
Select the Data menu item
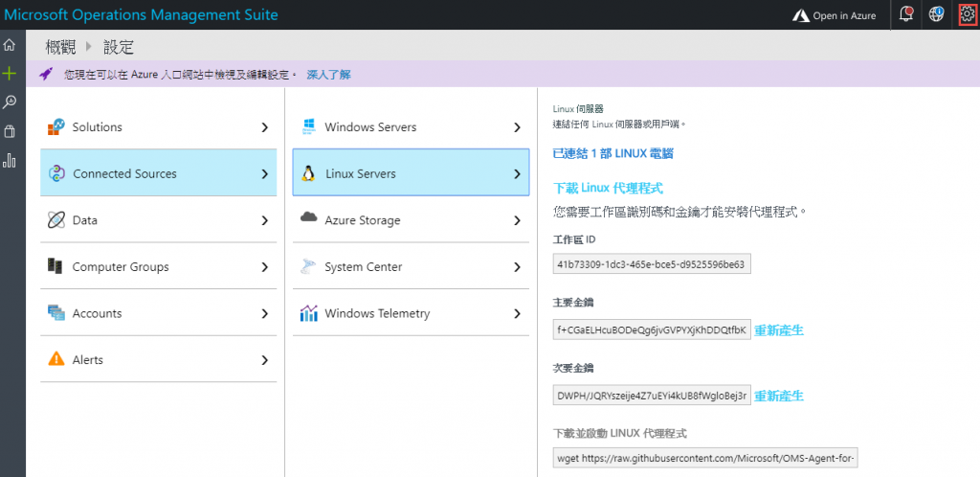tap(158, 220)
